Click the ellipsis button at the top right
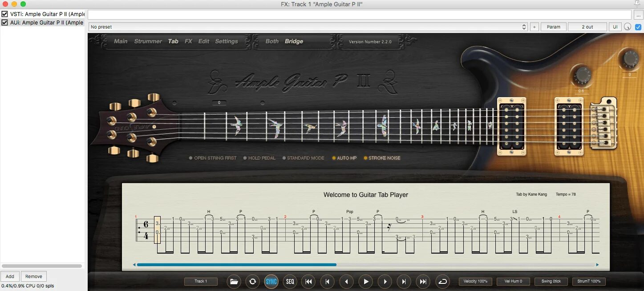 click(x=638, y=15)
